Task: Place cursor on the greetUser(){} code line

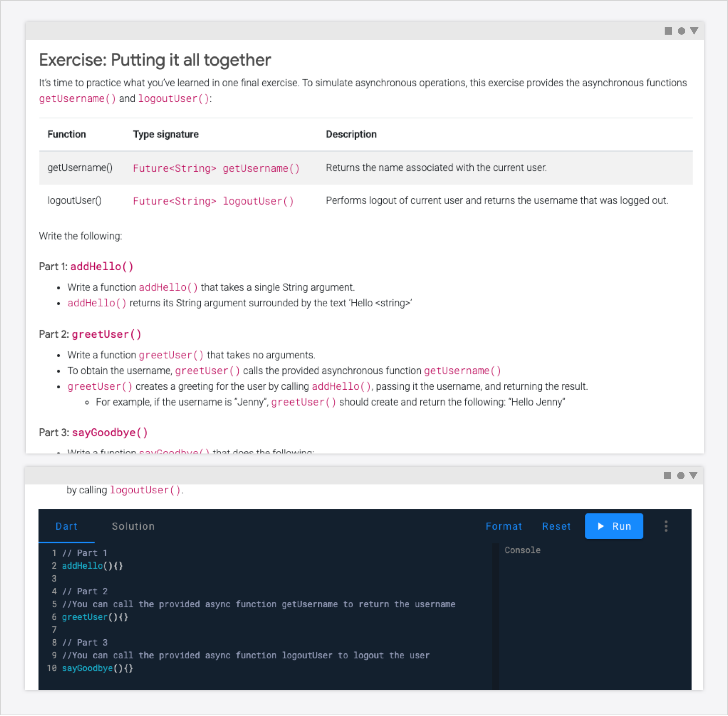Action: pos(95,617)
